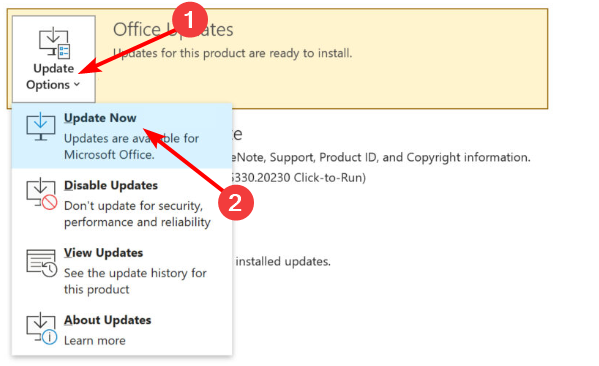Click 'Don't update for security' description text
Image resolution: width=599 pixels, height=366 pixels.
[137, 214]
